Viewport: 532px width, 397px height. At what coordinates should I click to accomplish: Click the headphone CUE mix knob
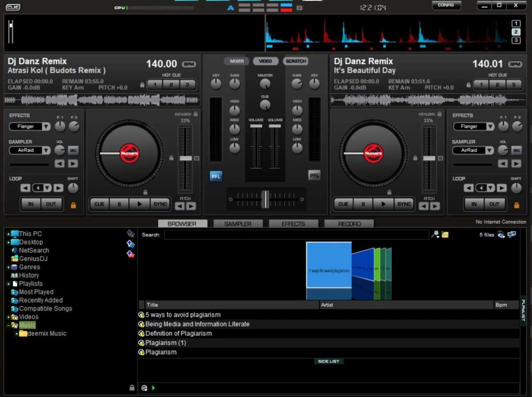(265, 105)
